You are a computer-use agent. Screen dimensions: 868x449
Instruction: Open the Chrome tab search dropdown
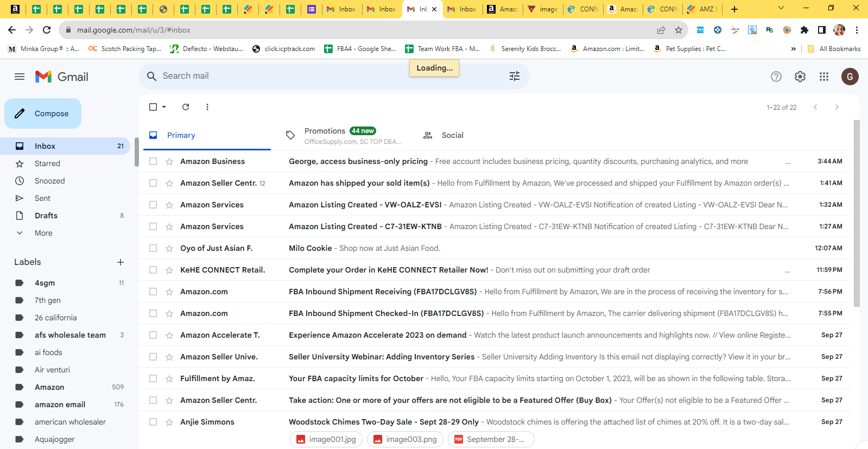(781, 8)
